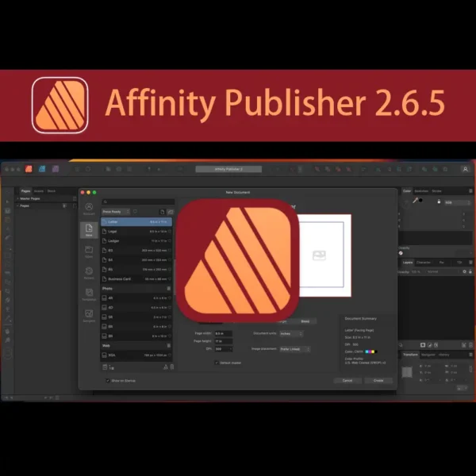Image resolution: width=476 pixels, height=476 pixels.
Task: Select Recent in the dialog sidebar
Action: [89, 273]
